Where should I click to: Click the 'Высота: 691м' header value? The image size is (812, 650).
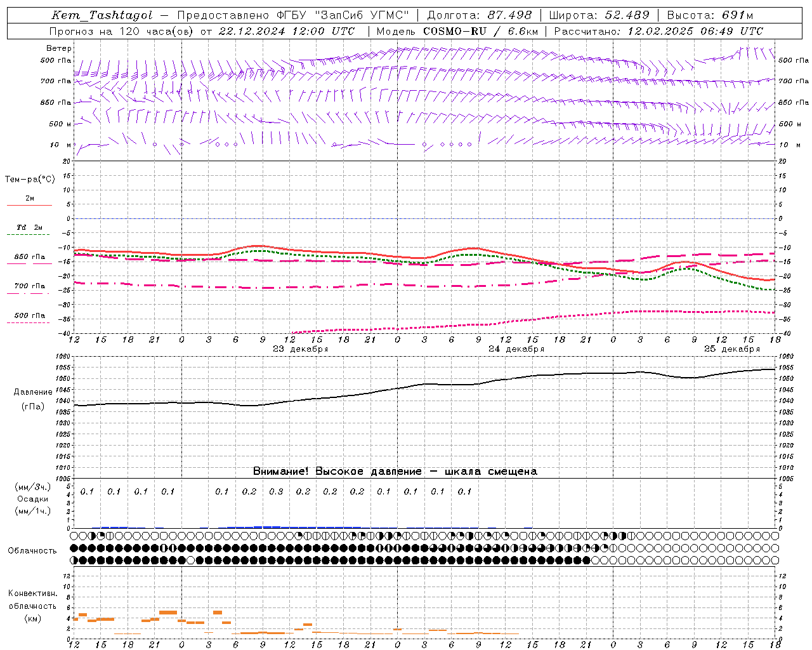point(710,15)
